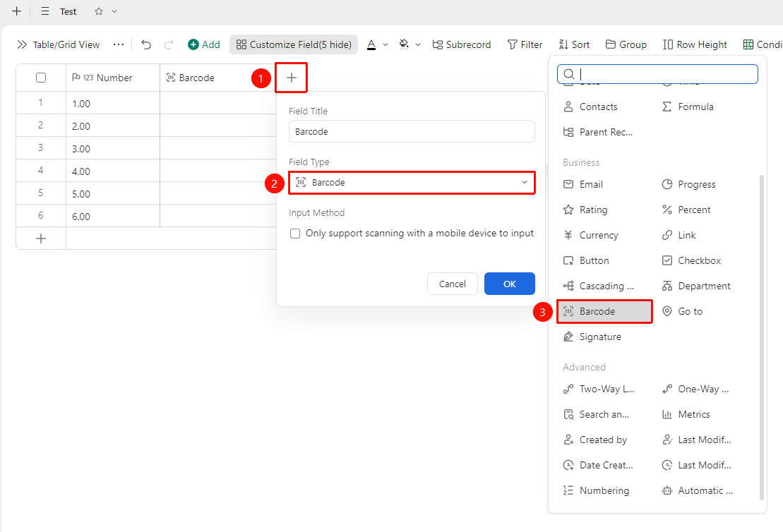Select the Link field type
This screenshot has width=783, height=532.
679,236
